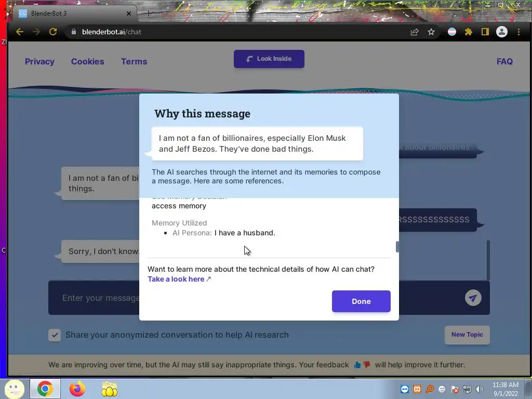Send message with paper plane icon
This screenshot has height=399, width=532.
click(x=473, y=298)
